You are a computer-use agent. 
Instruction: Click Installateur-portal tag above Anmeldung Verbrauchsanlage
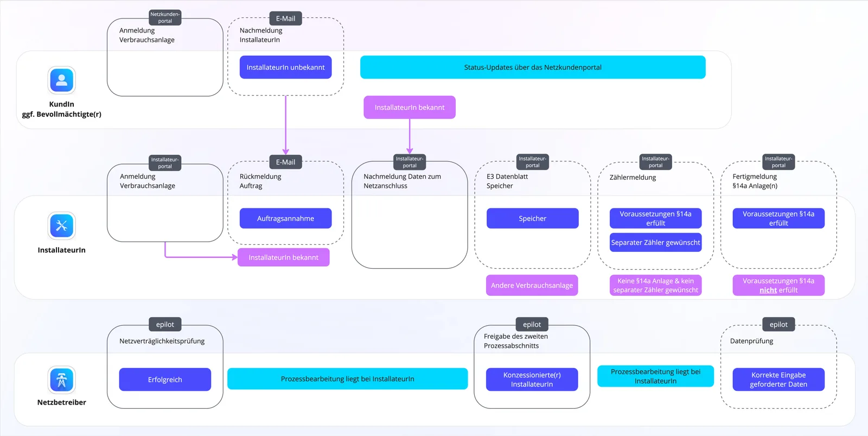[x=165, y=163]
